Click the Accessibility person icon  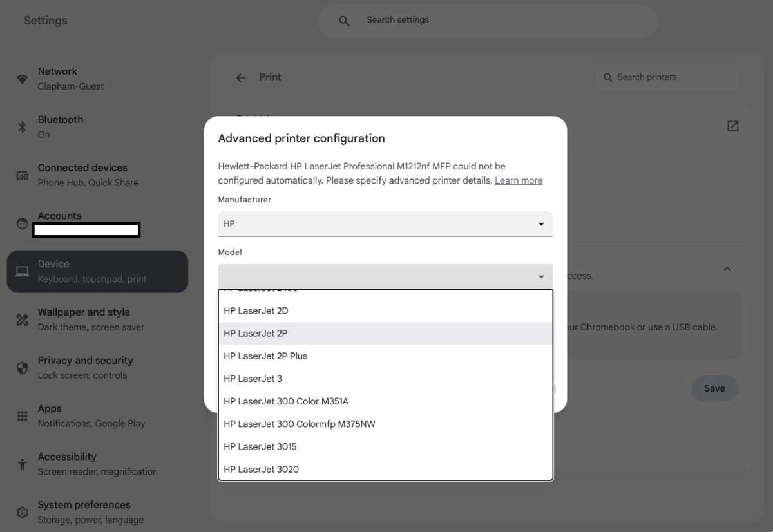(23, 464)
